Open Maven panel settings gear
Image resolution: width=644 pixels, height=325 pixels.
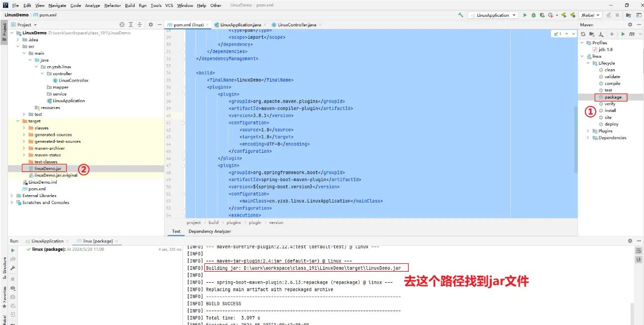[630, 24]
